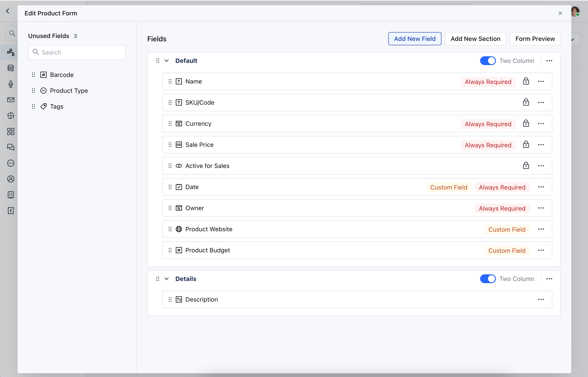
Task: Click the translation sync sidebar icon
Action: (11, 116)
